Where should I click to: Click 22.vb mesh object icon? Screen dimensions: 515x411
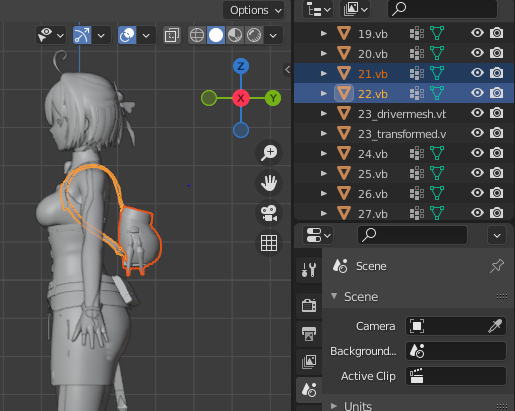pyautogui.click(x=344, y=93)
